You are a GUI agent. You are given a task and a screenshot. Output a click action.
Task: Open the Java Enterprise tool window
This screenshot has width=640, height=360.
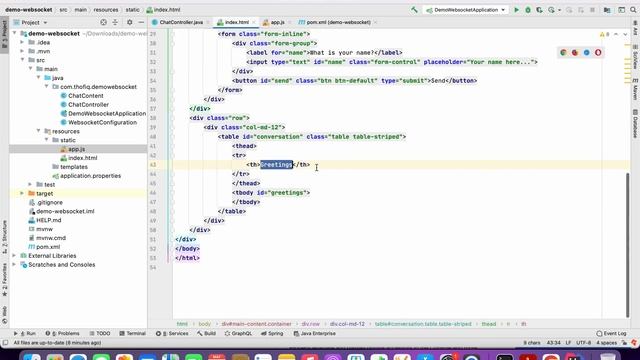[315, 333]
